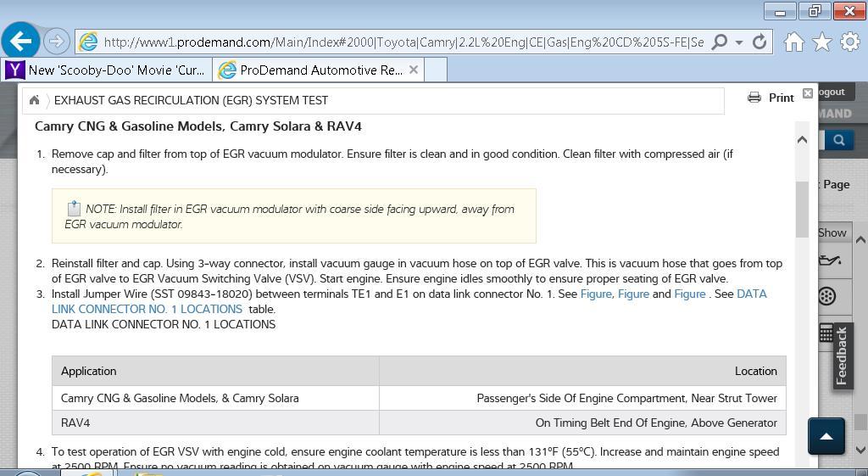The width and height of the screenshot is (868, 476).
Task: Open the first Figure link
Action: [x=596, y=294]
